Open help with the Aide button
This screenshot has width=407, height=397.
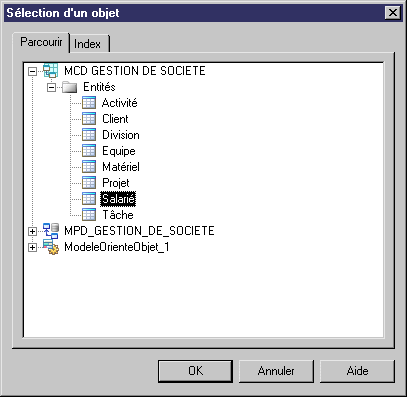click(x=357, y=371)
